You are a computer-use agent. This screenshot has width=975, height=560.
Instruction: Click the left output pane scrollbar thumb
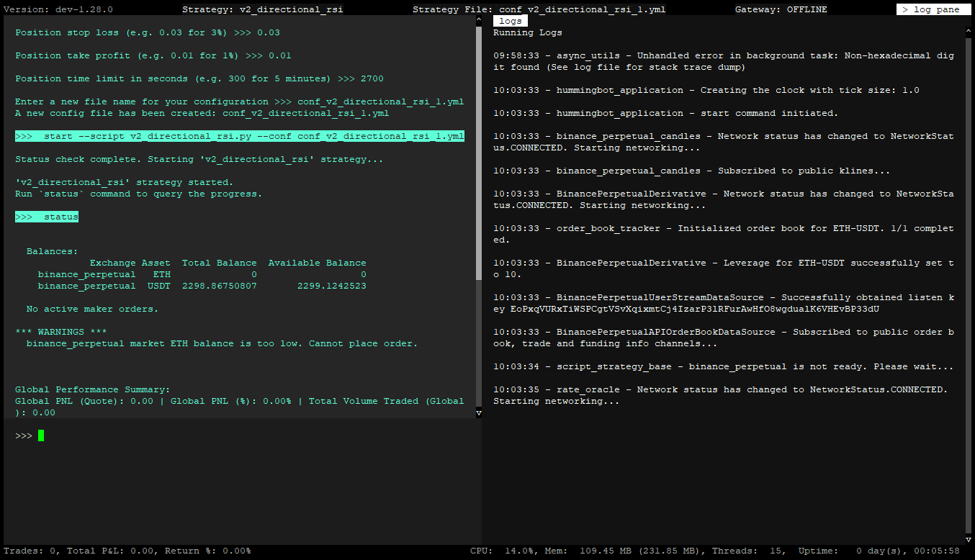pos(478,151)
